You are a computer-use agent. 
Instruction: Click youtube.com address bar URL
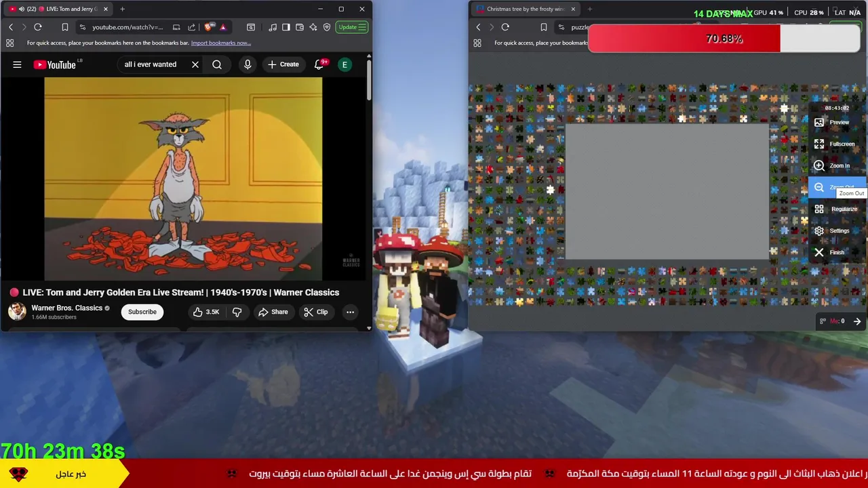click(x=127, y=27)
